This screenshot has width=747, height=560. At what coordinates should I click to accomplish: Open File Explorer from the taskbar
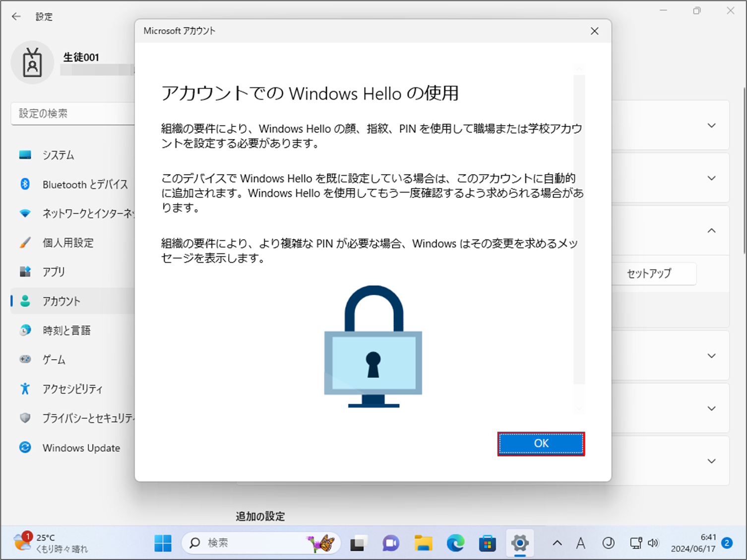423,543
